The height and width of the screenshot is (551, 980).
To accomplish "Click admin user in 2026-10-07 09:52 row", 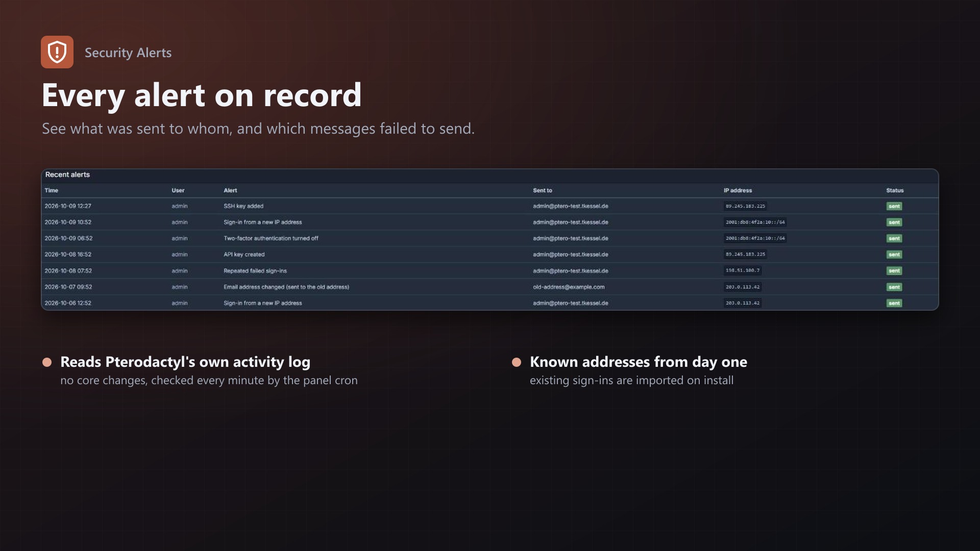I will pyautogui.click(x=180, y=287).
